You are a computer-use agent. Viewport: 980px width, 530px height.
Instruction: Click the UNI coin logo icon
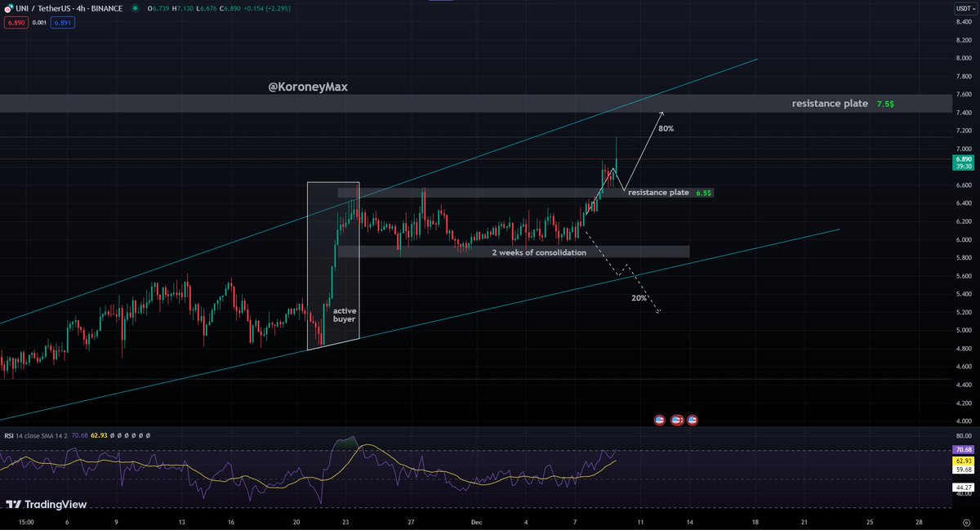[8, 8]
